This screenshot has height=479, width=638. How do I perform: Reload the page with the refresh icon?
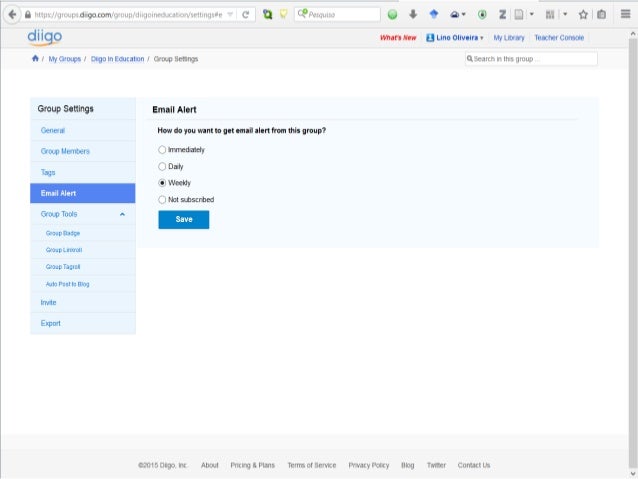tap(245, 15)
